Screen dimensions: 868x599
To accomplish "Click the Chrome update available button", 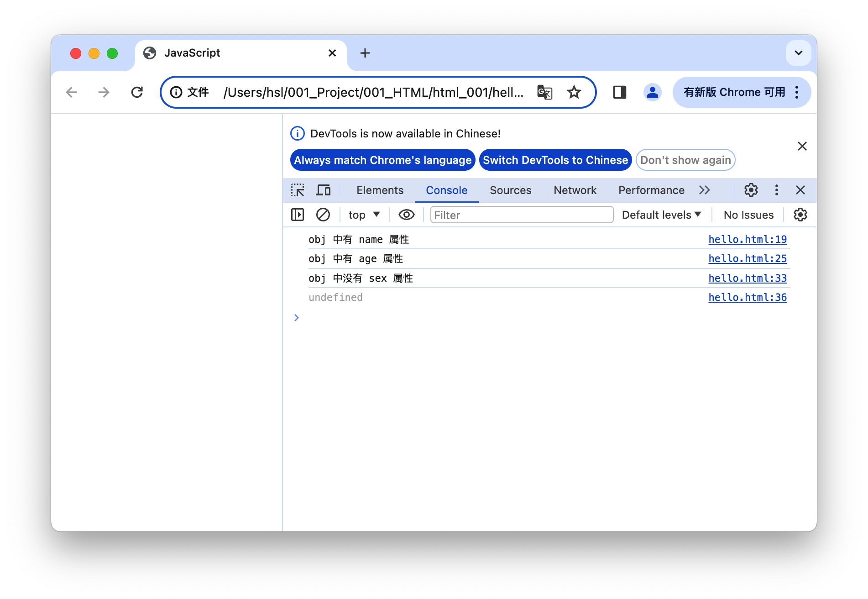I will coord(734,92).
